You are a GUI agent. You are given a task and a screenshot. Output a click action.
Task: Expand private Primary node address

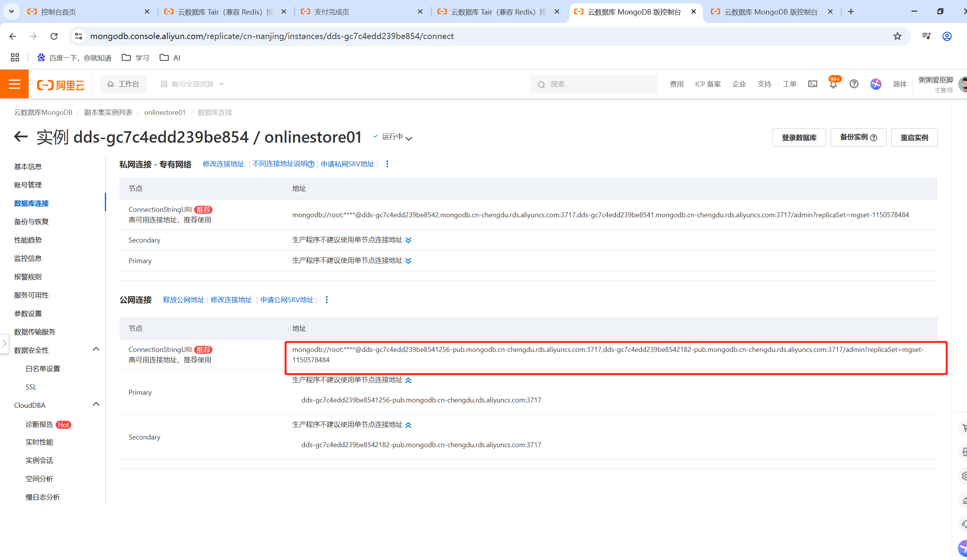coord(408,261)
